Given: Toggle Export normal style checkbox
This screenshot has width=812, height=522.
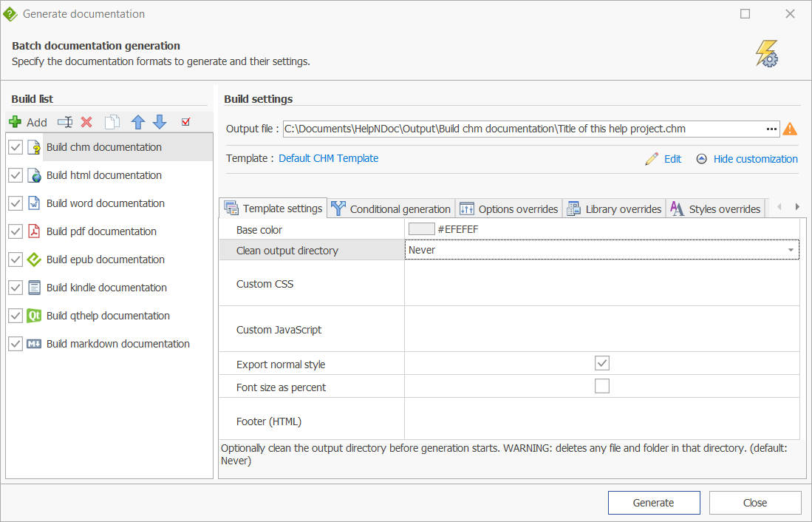Looking at the screenshot, I should [x=601, y=363].
